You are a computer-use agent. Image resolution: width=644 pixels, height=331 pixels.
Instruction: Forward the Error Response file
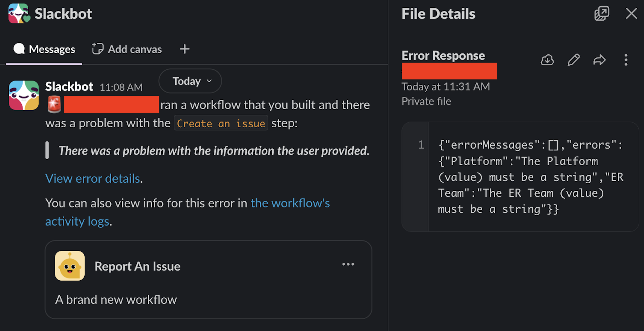coord(600,60)
